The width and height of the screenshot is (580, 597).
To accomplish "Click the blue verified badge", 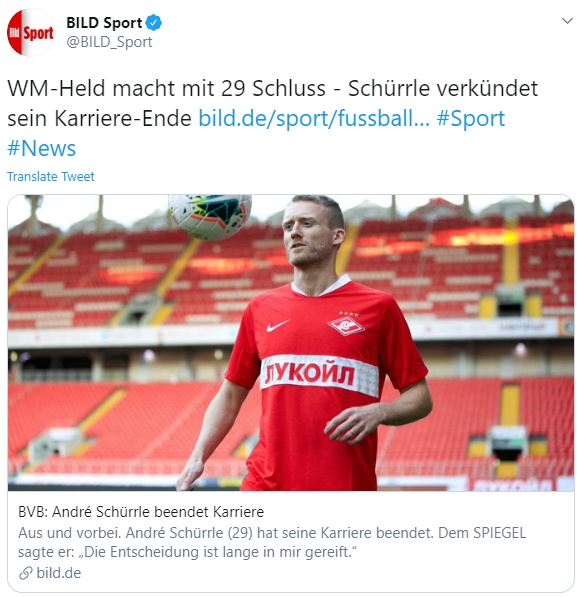I will [x=154, y=23].
